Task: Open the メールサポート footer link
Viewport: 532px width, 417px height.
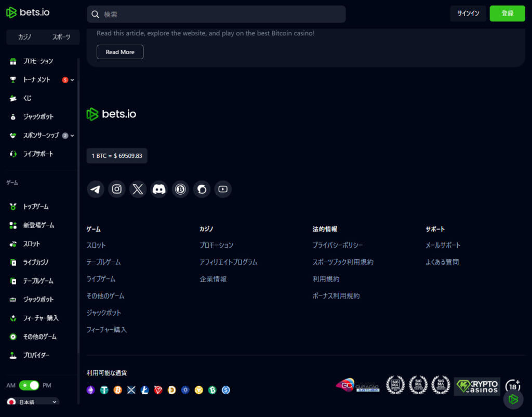Action: point(443,245)
